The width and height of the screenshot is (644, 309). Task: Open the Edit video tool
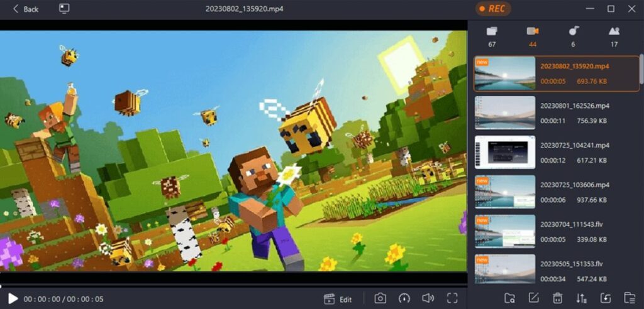[338, 299]
